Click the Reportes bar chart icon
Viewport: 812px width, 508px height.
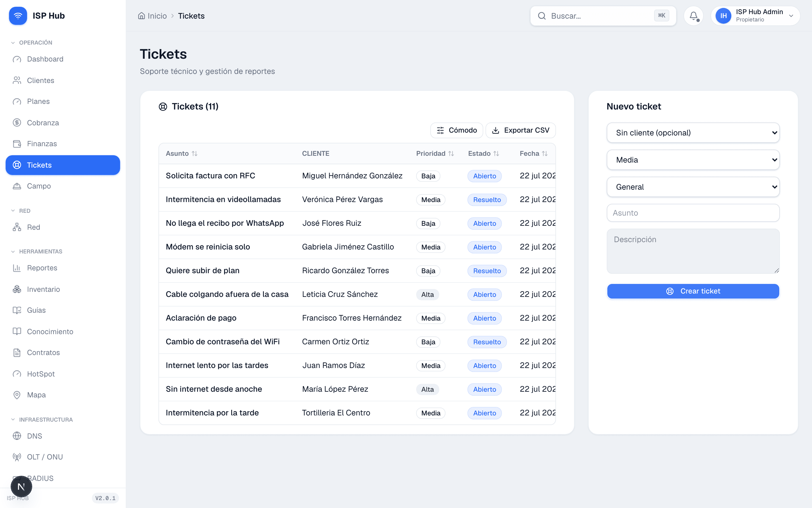[x=17, y=268]
